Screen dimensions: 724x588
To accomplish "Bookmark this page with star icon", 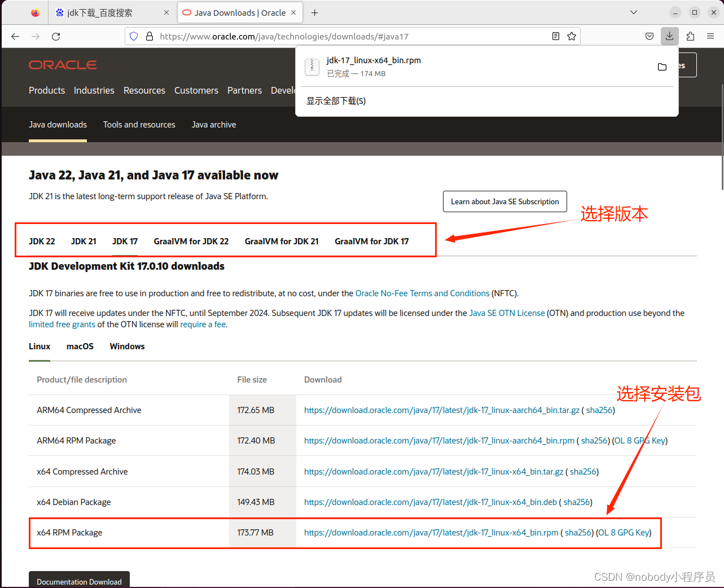I will (x=572, y=36).
